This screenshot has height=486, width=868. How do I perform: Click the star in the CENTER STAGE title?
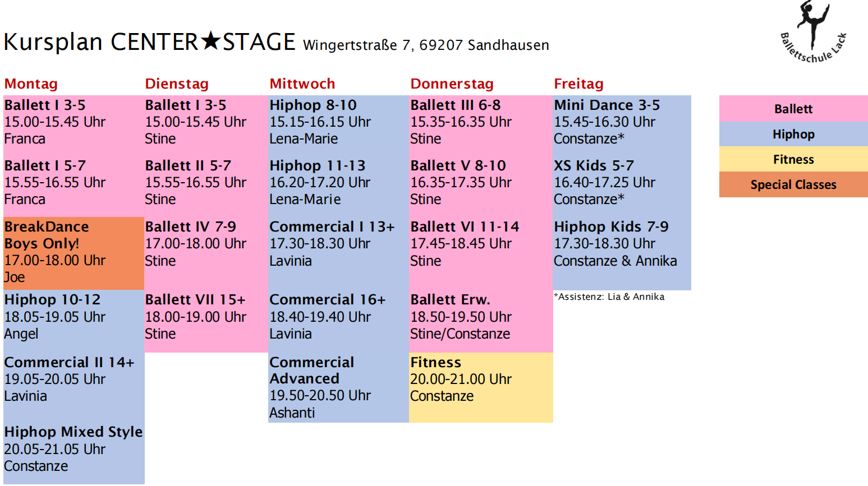coord(210,41)
